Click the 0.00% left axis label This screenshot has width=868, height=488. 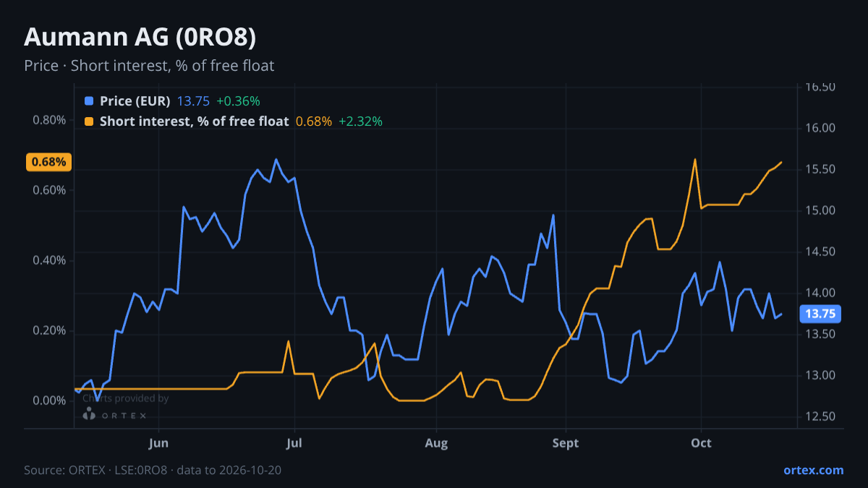coord(49,401)
